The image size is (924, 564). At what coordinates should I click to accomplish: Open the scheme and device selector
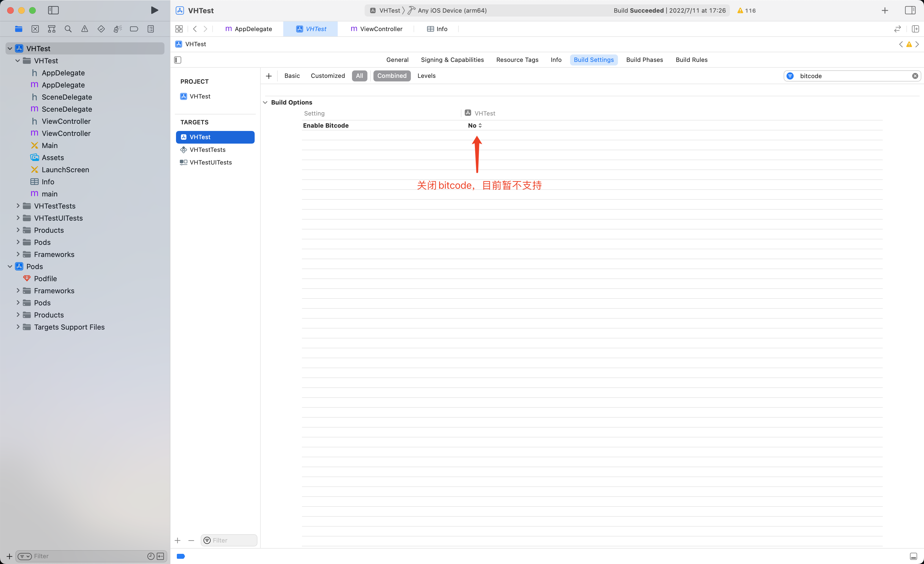click(428, 10)
